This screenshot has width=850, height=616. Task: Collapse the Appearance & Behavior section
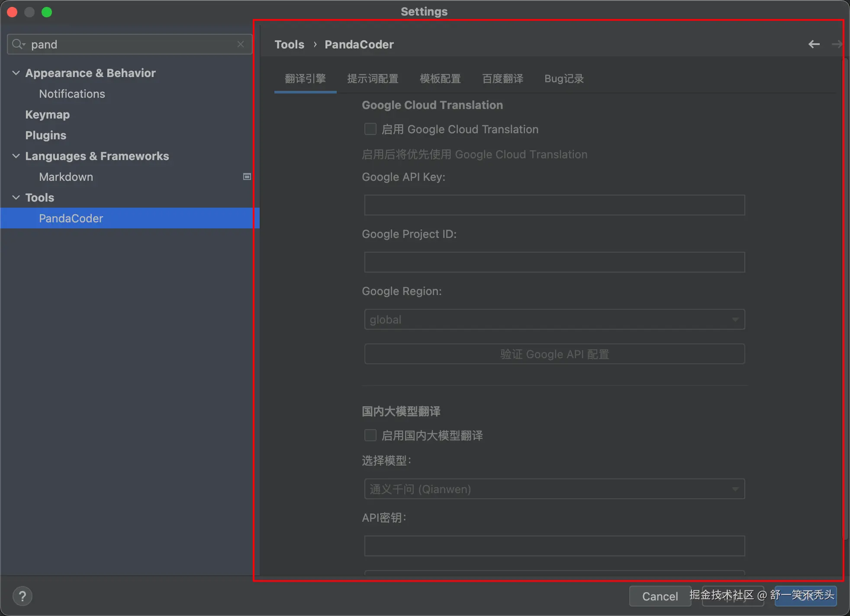tap(16, 73)
